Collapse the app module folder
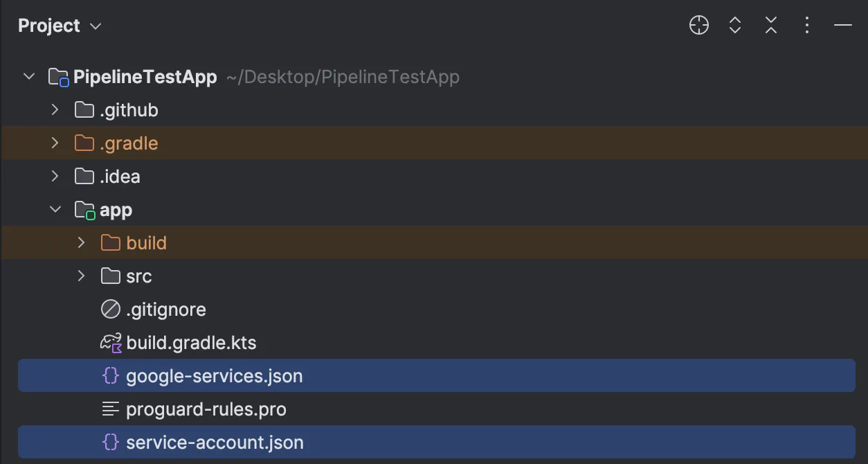 (x=55, y=210)
